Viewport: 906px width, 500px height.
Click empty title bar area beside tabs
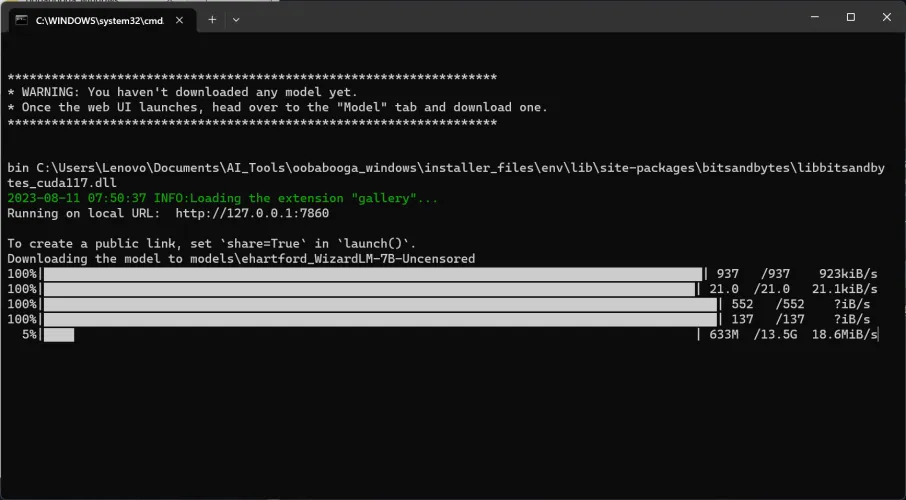tap(500, 18)
